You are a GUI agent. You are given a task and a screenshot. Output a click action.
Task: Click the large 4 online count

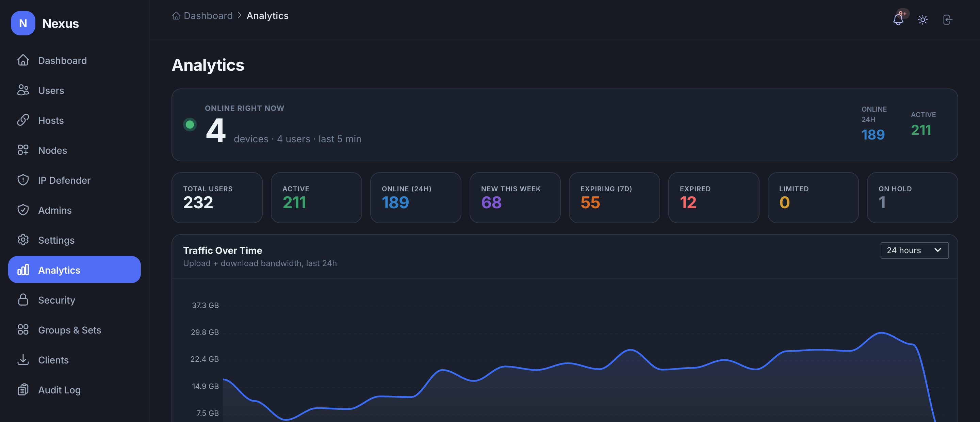click(216, 131)
